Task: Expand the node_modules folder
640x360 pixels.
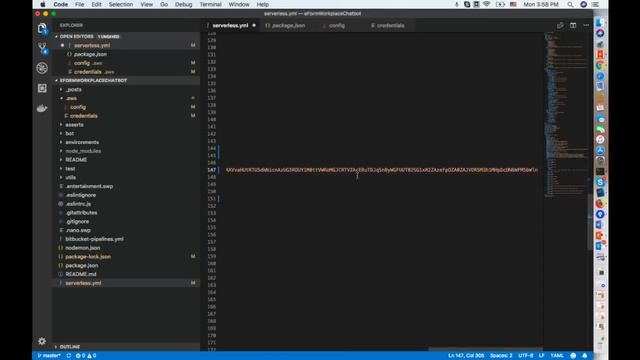Action: [x=83, y=151]
